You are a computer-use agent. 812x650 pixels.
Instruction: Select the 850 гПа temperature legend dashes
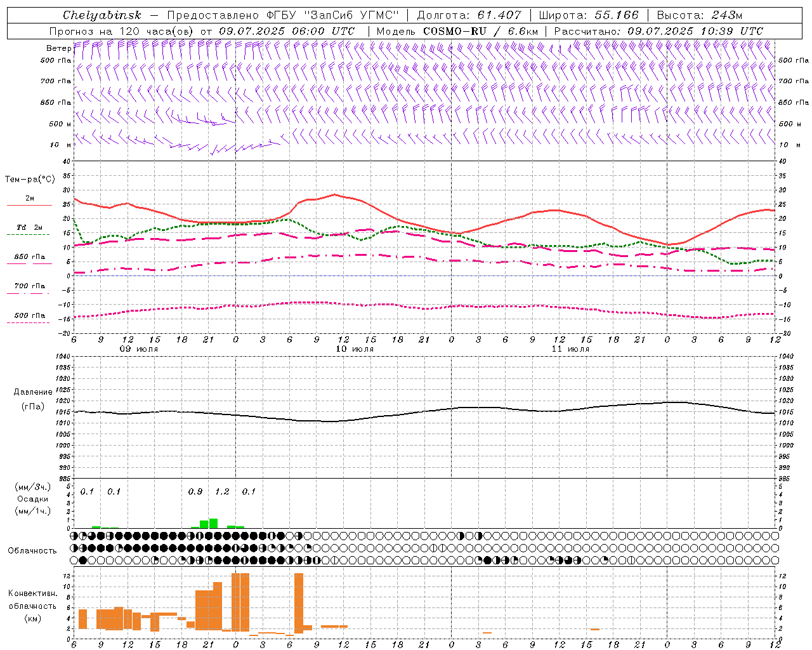(x=29, y=264)
